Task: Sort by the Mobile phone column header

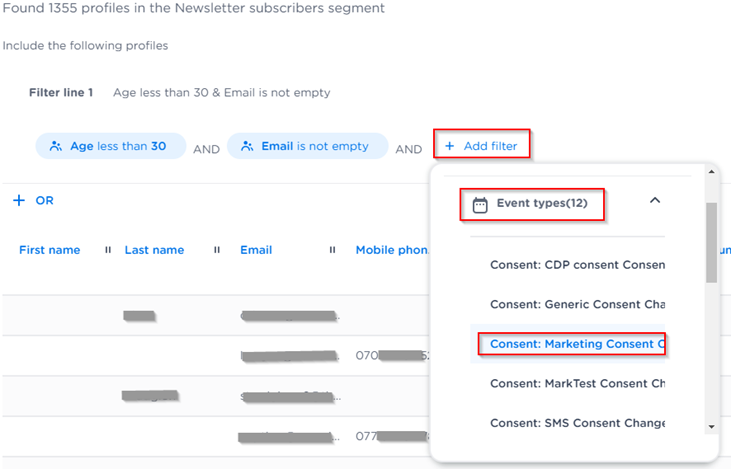Action: (x=392, y=250)
